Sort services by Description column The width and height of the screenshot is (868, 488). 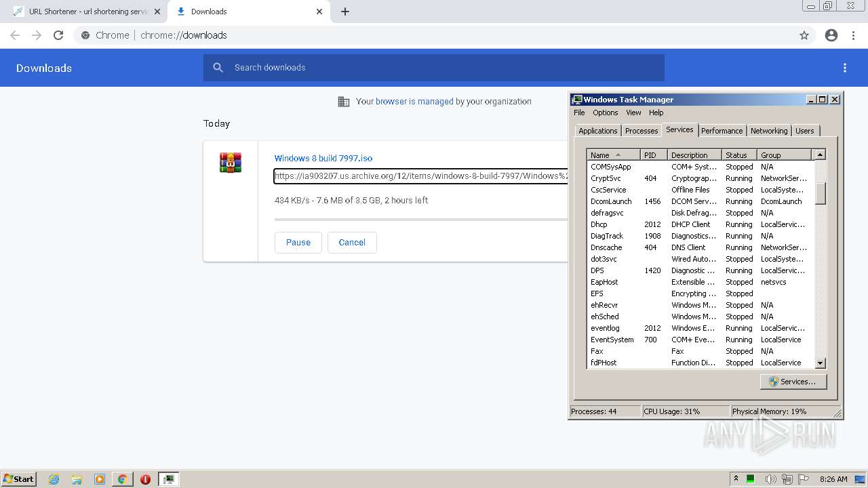(x=694, y=155)
